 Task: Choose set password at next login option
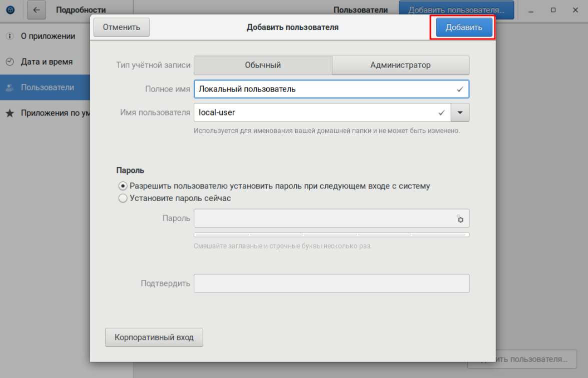click(123, 186)
